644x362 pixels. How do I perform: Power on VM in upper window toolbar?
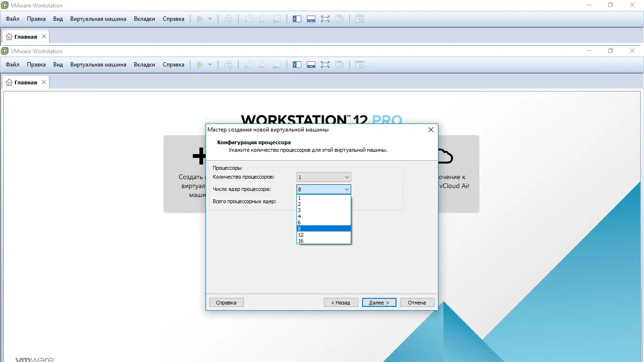pos(200,19)
